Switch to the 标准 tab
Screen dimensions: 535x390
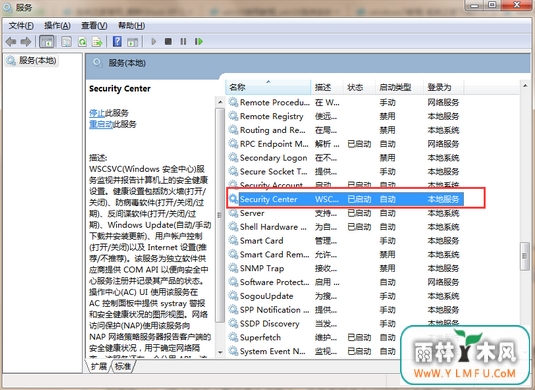(123, 366)
